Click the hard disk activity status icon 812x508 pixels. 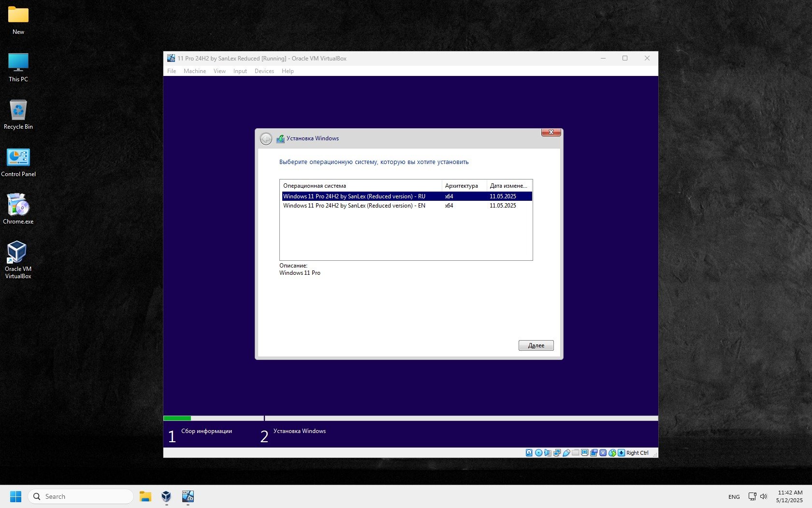pos(529,453)
